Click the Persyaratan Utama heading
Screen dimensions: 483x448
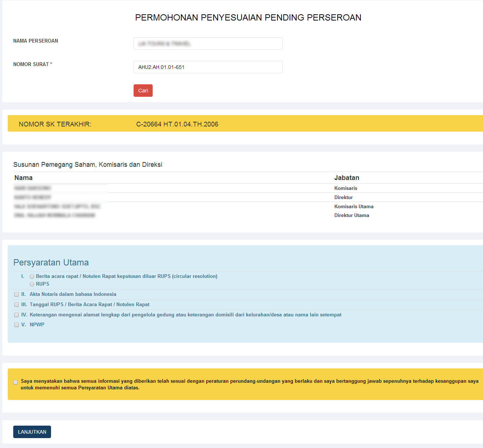(x=51, y=262)
